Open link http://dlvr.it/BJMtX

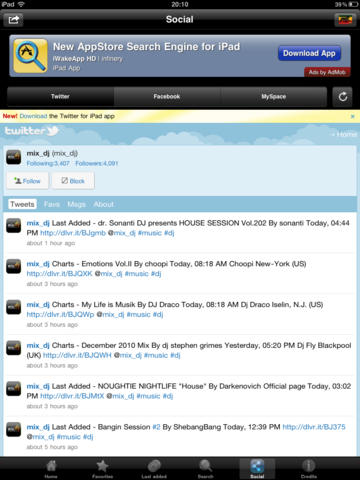pyautogui.click(x=72, y=396)
